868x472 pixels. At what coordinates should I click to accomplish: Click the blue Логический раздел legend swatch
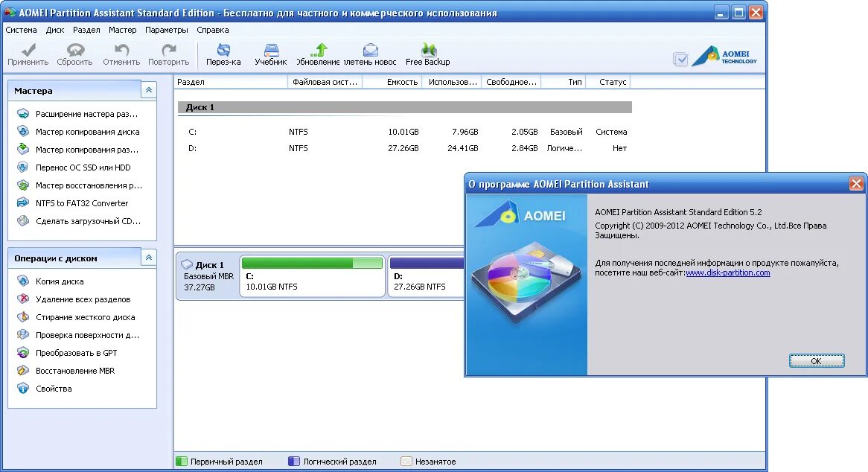(x=294, y=461)
